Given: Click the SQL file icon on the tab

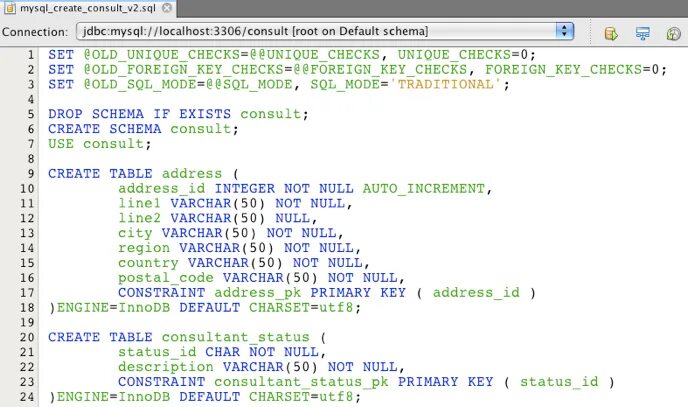Looking at the screenshot, I should [10, 8].
